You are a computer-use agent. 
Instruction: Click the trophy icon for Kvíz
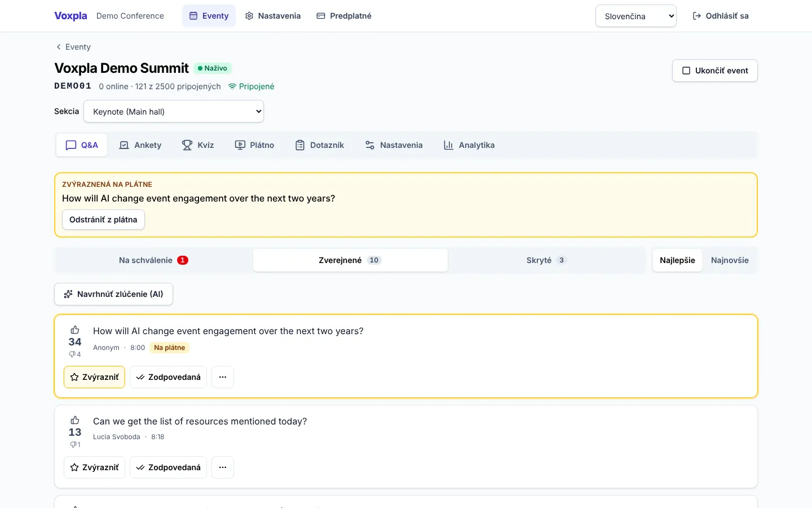tap(187, 145)
